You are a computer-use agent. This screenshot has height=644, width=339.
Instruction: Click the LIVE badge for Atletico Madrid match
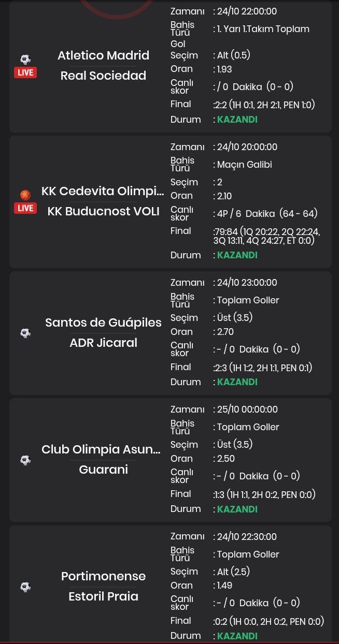coord(25,72)
